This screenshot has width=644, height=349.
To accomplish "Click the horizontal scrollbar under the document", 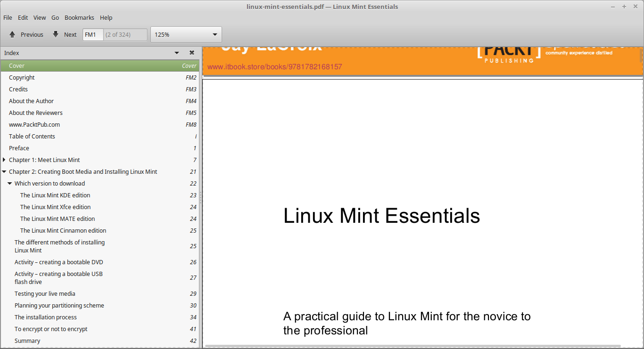I will point(413,346).
